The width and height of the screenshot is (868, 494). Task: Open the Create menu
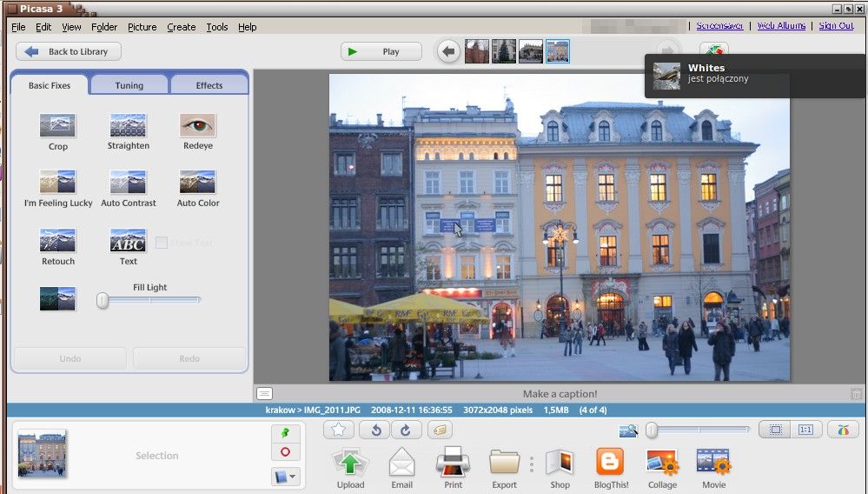point(182,27)
